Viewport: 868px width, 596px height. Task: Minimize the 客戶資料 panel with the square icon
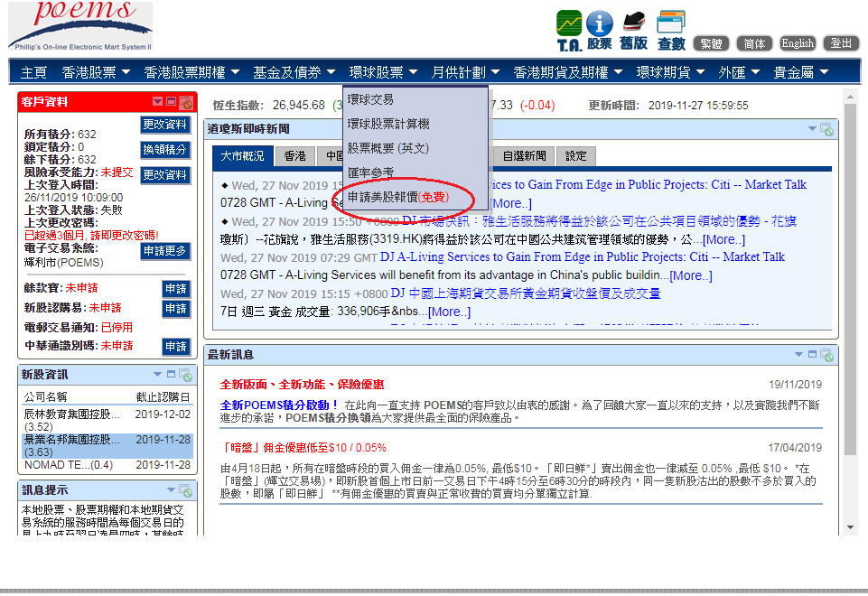point(172,103)
